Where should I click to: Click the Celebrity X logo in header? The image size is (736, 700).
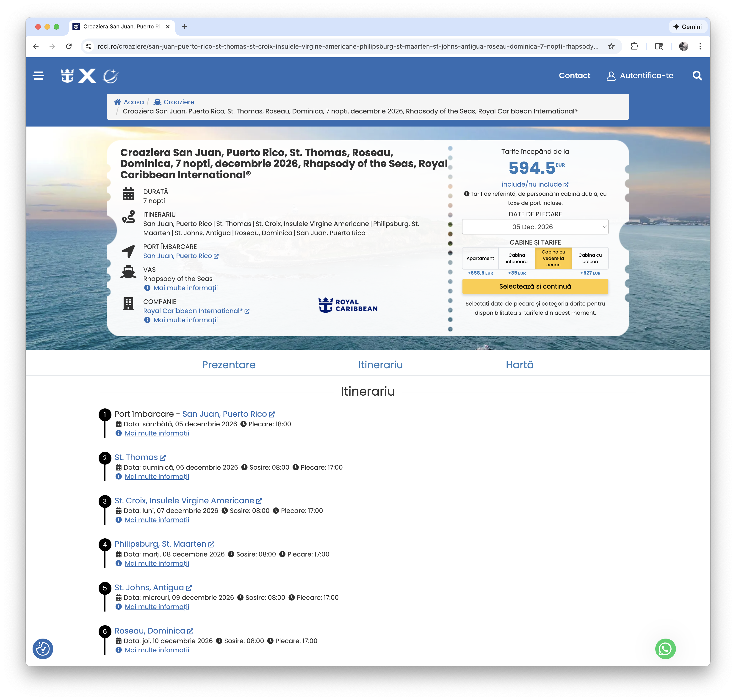(x=87, y=76)
